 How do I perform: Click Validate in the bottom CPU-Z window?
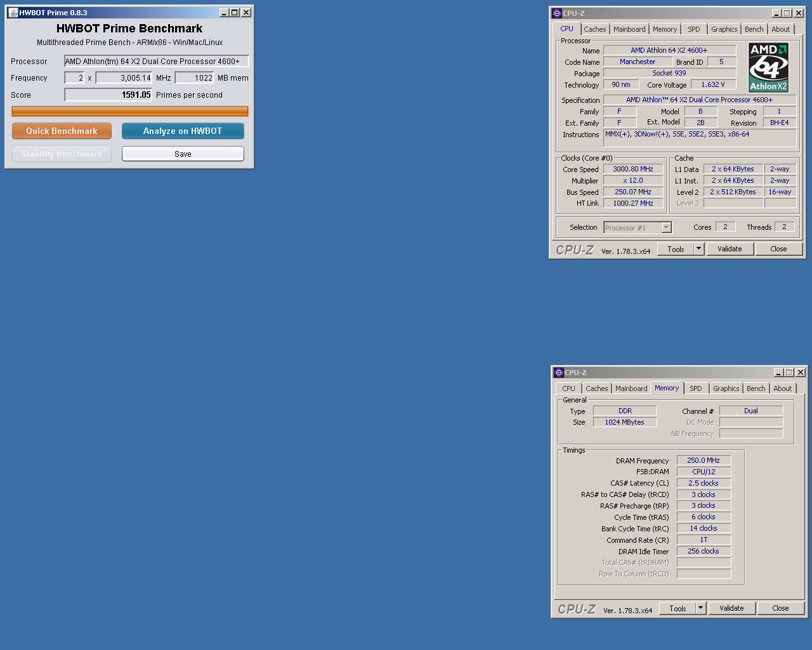731,608
